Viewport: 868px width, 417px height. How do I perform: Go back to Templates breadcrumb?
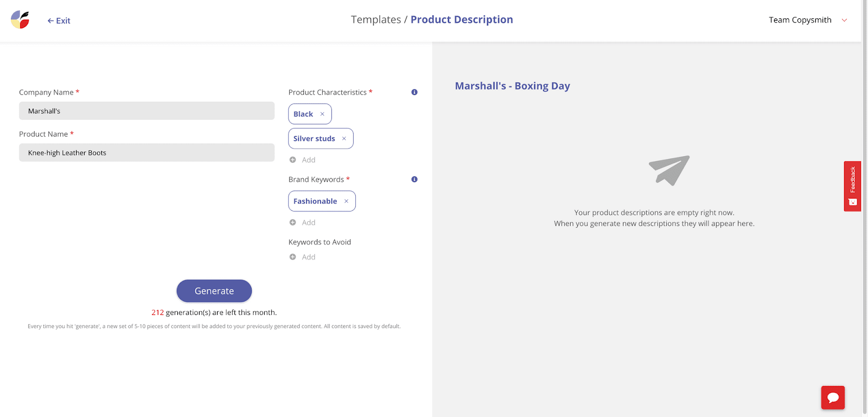click(x=376, y=20)
